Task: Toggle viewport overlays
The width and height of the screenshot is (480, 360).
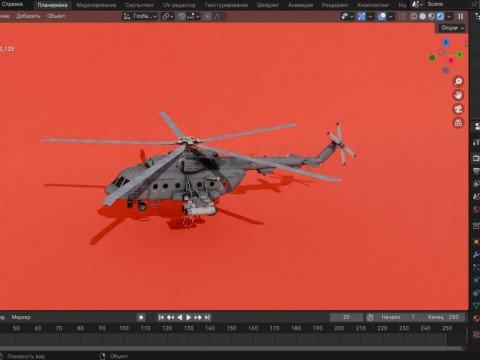Action: pos(382,16)
